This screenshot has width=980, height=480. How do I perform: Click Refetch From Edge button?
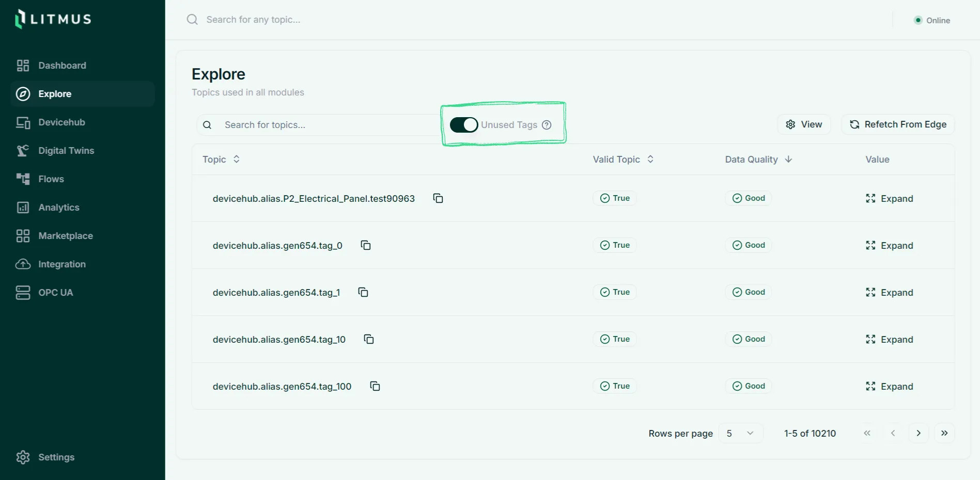pyautogui.click(x=898, y=124)
